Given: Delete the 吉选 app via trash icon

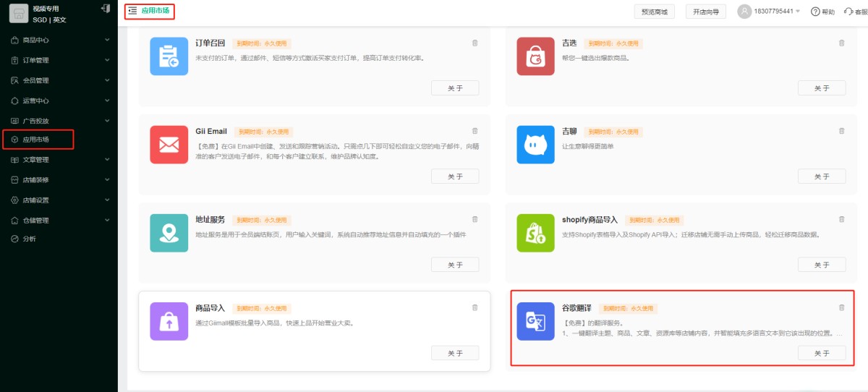Looking at the screenshot, I should point(841,43).
